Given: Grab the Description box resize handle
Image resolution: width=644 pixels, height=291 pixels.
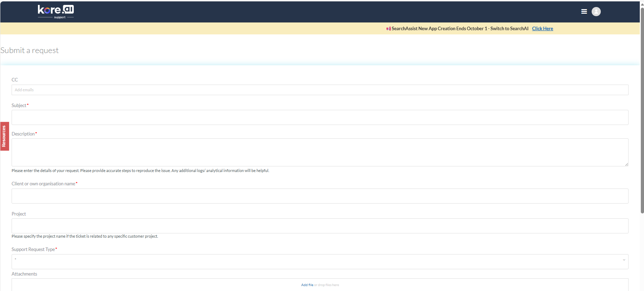Looking at the screenshot, I should (626, 164).
